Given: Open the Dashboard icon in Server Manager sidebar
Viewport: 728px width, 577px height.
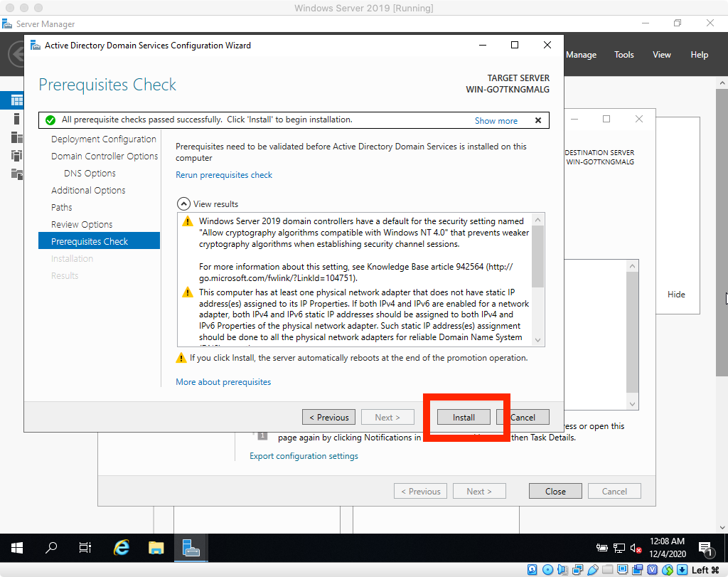Looking at the screenshot, I should (17, 100).
